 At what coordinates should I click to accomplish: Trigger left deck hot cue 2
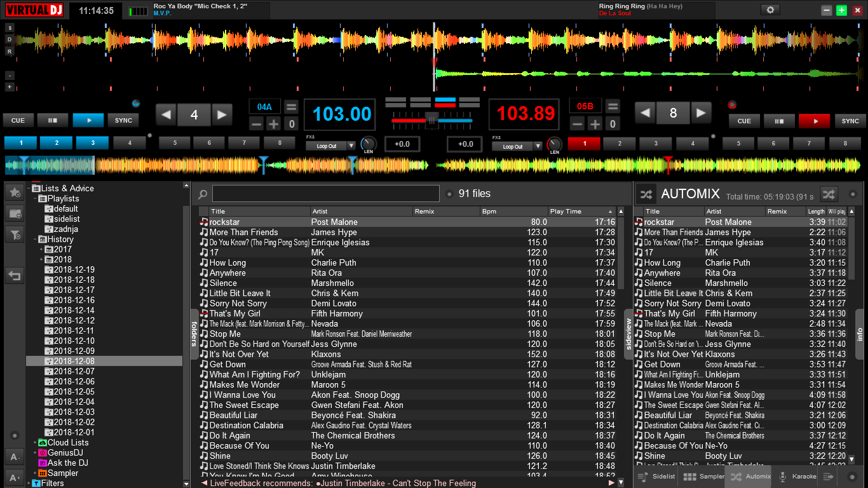[57, 143]
